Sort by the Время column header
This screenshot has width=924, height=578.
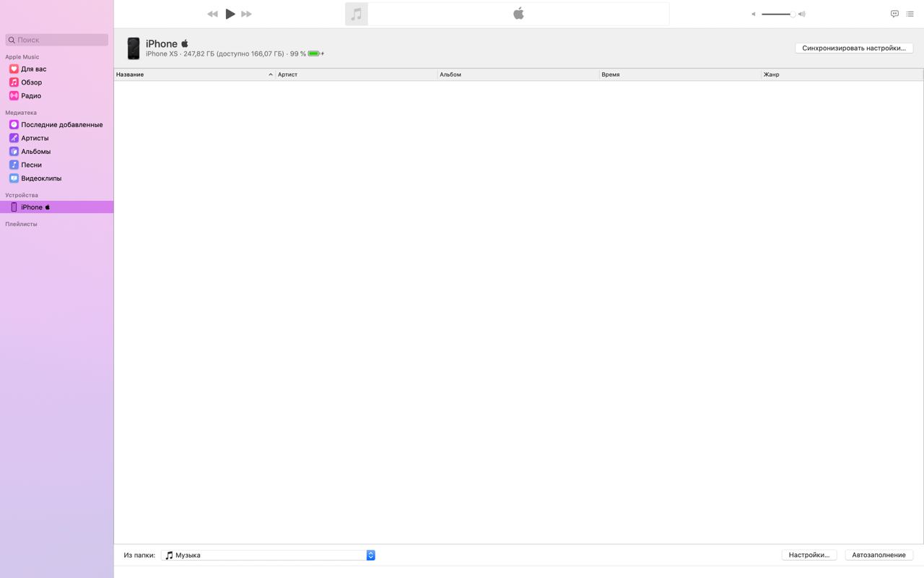680,74
